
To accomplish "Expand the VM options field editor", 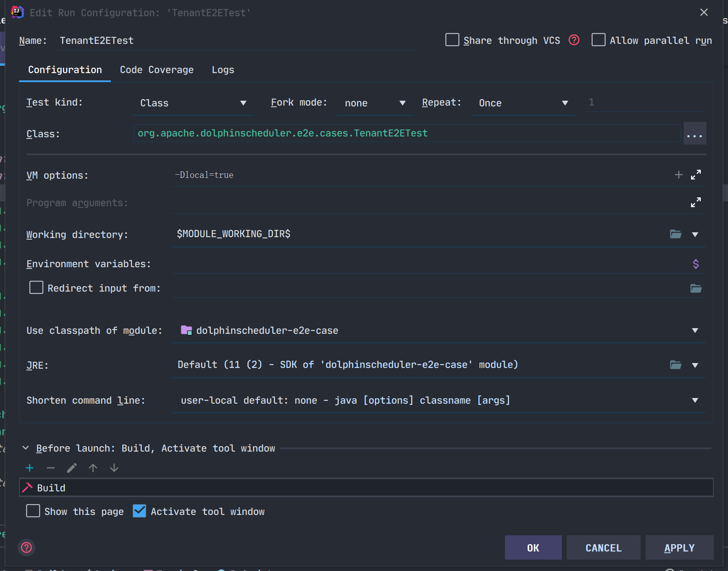I will pos(695,175).
